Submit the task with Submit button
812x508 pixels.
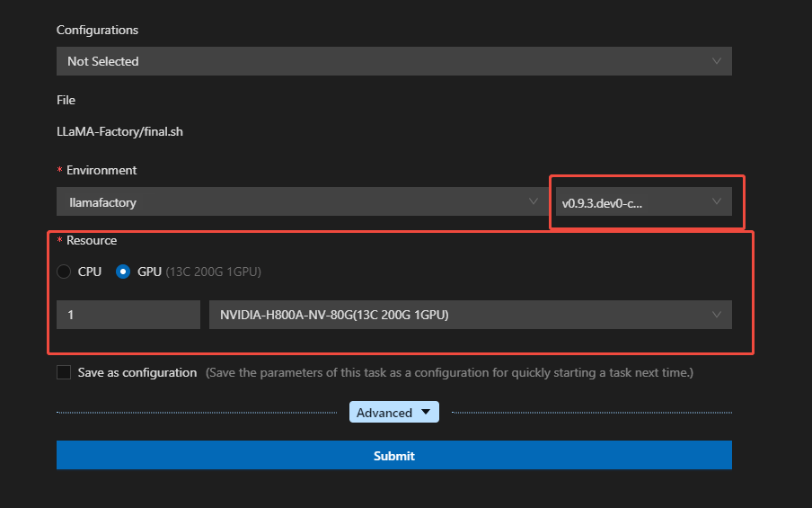click(394, 455)
